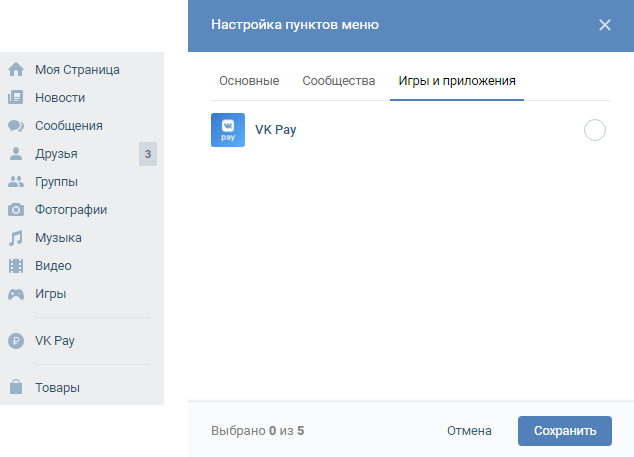Click the Выбрано 0 из 5 text
Screen dimensions: 634x457
click(257, 431)
